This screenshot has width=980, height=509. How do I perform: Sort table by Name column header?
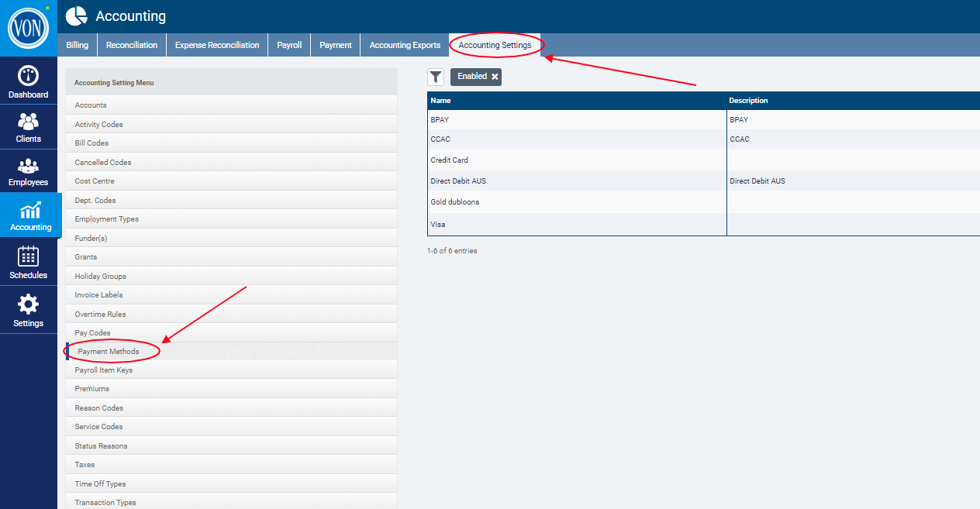coord(441,101)
